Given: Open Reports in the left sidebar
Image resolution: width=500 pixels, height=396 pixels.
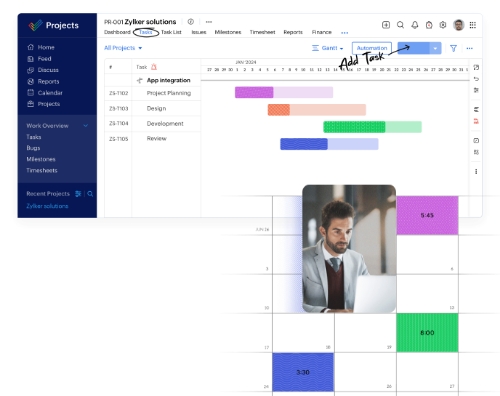Looking at the screenshot, I should (x=43, y=81).
